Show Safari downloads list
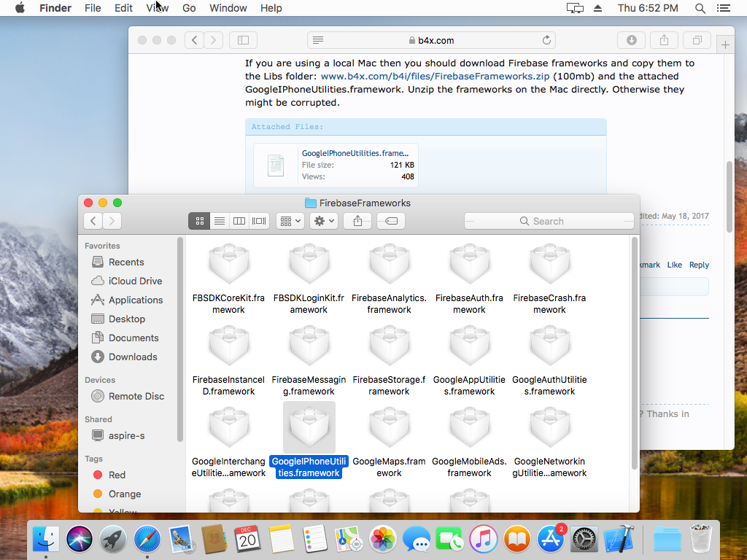Screen dimensions: 747x560 click(x=631, y=40)
